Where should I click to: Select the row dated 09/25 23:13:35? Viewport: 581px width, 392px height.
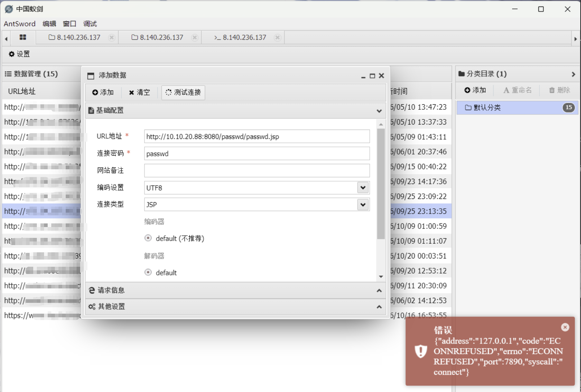227,211
